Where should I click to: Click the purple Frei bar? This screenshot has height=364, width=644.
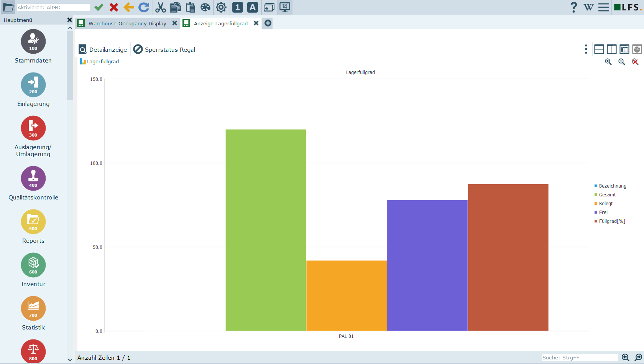point(427,265)
